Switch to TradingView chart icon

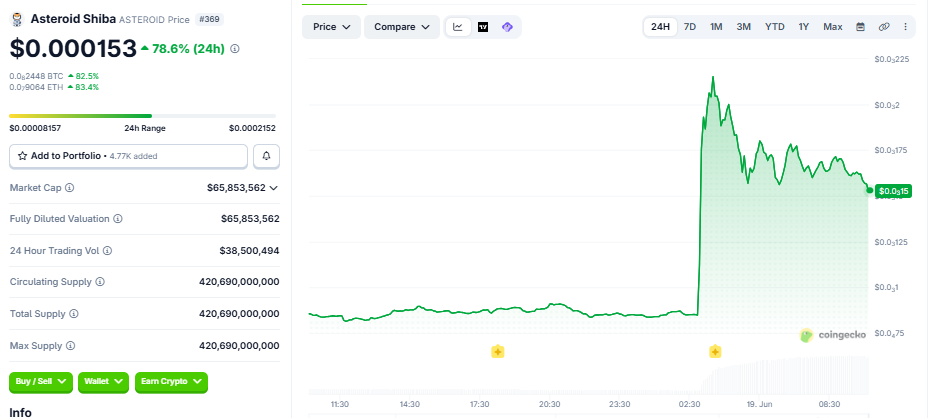pos(483,27)
